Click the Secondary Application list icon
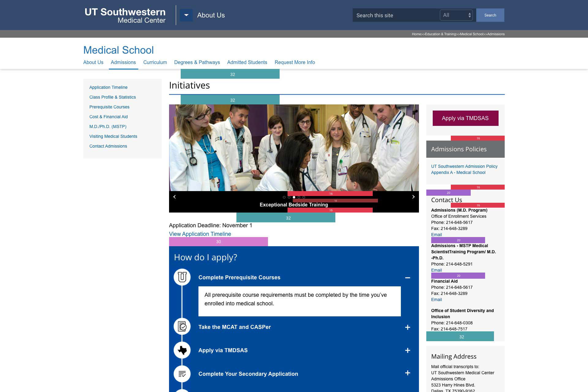Image resolution: width=588 pixels, height=392 pixels. pyautogui.click(x=182, y=374)
